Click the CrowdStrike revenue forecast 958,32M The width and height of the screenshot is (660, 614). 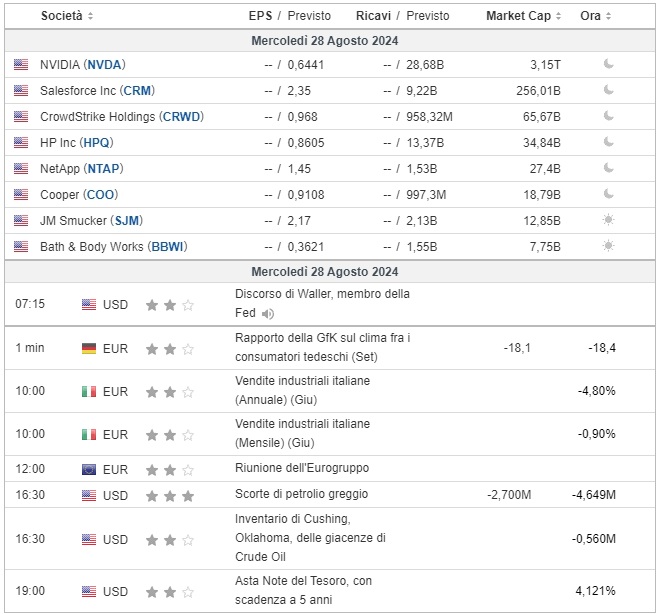(429, 117)
